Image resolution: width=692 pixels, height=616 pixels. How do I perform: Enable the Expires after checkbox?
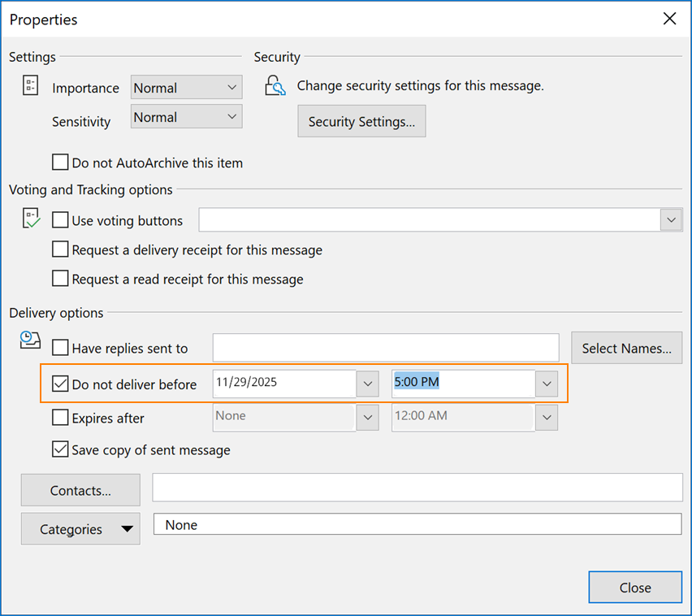[60, 417]
